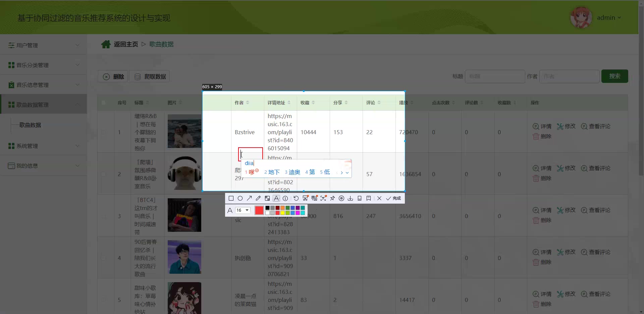
Task: Pin the screenshot to screen
Action: coord(332,198)
